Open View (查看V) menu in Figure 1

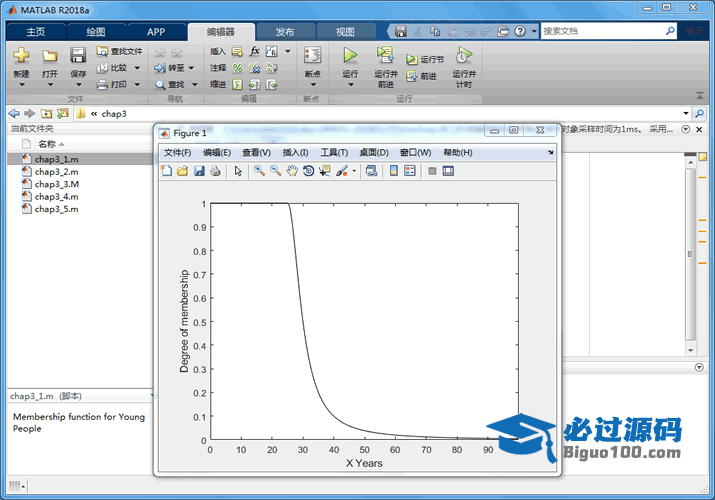[x=256, y=152]
